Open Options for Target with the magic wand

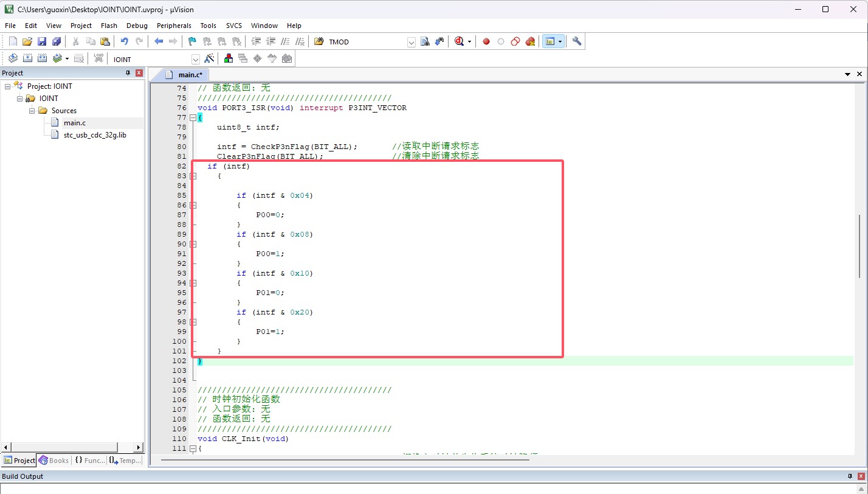click(x=209, y=58)
